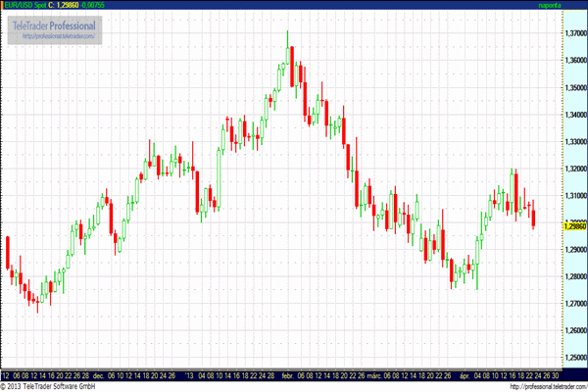Click the first red candle at the chart's left edge

[8, 251]
